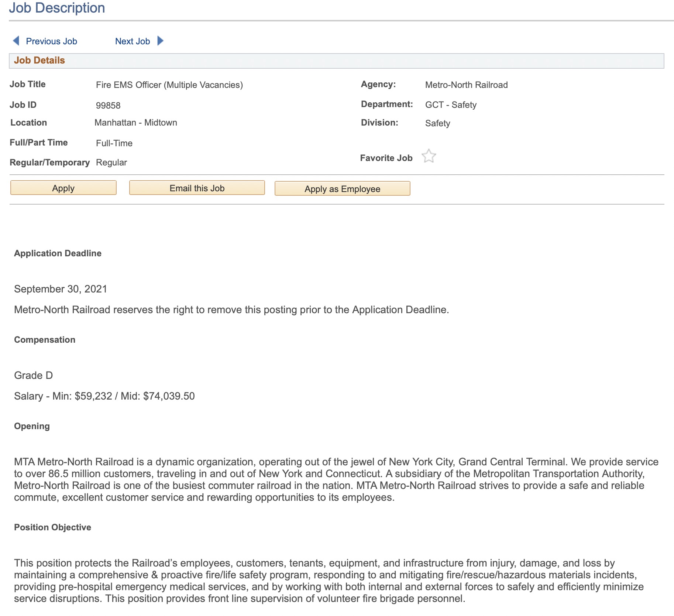Select the Position Objective heading
Image resolution: width=674 pixels, height=616 pixels.
[52, 527]
